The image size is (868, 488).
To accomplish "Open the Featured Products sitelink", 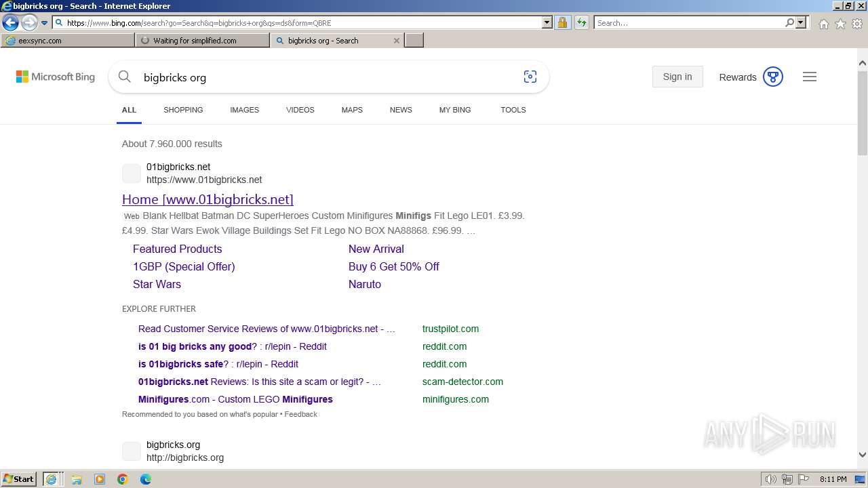I will [178, 249].
